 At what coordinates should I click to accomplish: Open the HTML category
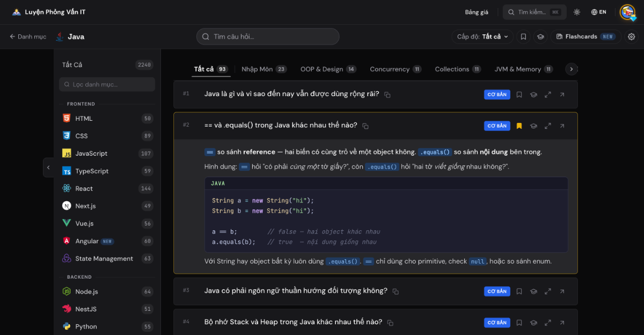[x=107, y=119]
